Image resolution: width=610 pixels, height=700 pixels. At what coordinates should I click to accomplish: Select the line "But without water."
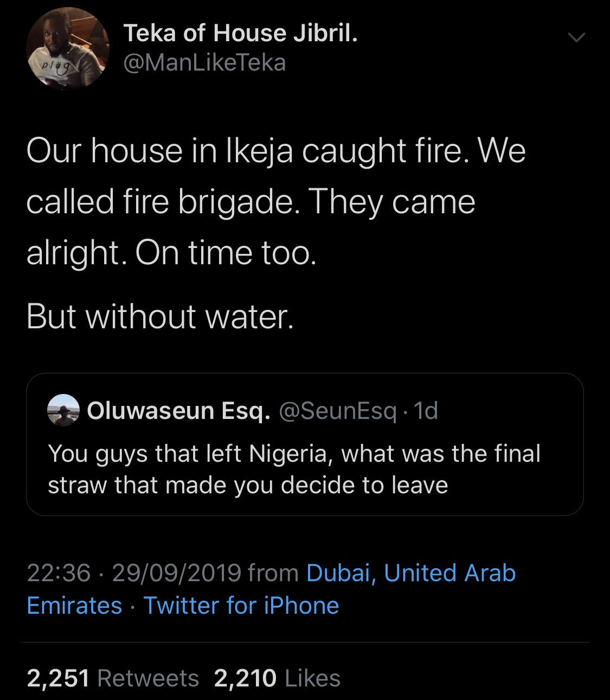(160, 316)
